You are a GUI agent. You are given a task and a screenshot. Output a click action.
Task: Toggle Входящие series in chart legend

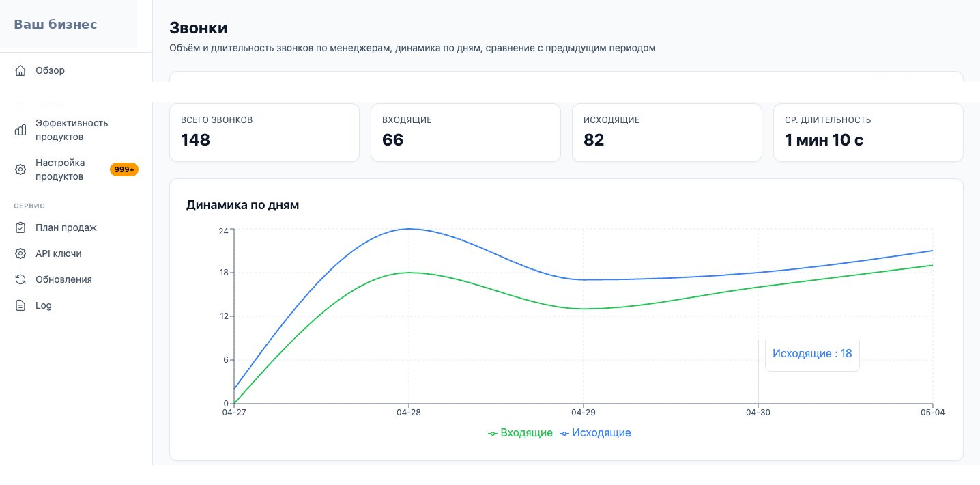tap(521, 433)
